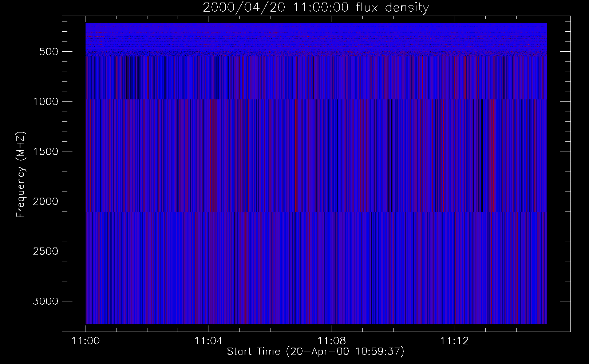The height and width of the screenshot is (364, 589).
Task: Select the 1500 frequency tick label
Action: coord(45,151)
